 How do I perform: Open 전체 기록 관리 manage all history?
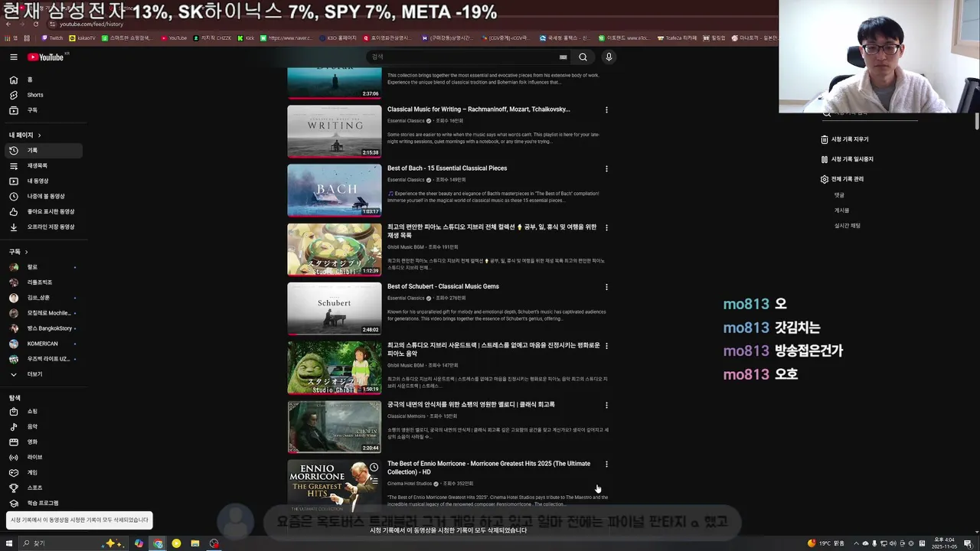coord(842,180)
